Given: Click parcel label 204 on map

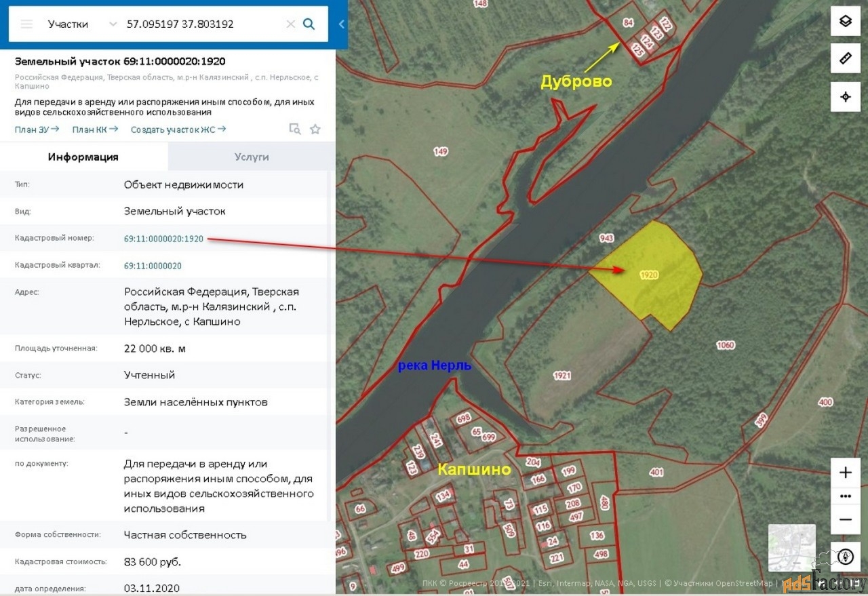Looking at the screenshot, I should pyautogui.click(x=533, y=462).
